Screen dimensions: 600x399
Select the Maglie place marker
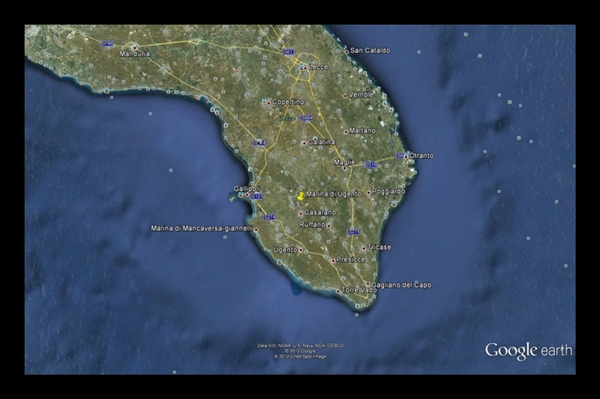344,168
